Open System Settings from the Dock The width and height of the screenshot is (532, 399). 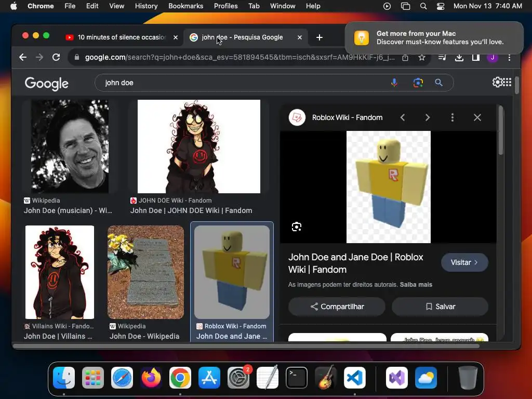[238, 378]
